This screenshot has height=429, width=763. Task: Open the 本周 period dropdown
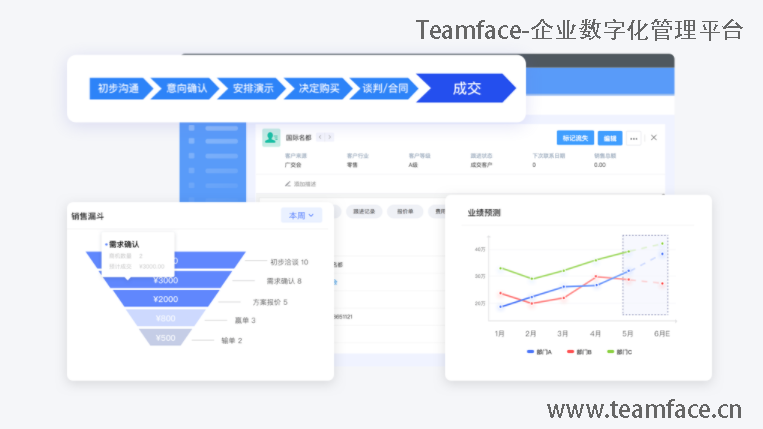tap(301, 215)
